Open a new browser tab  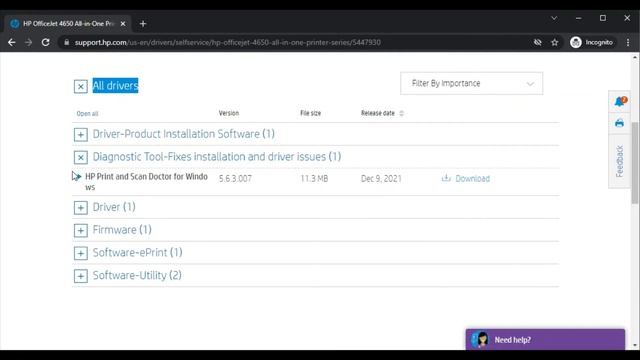click(143, 24)
